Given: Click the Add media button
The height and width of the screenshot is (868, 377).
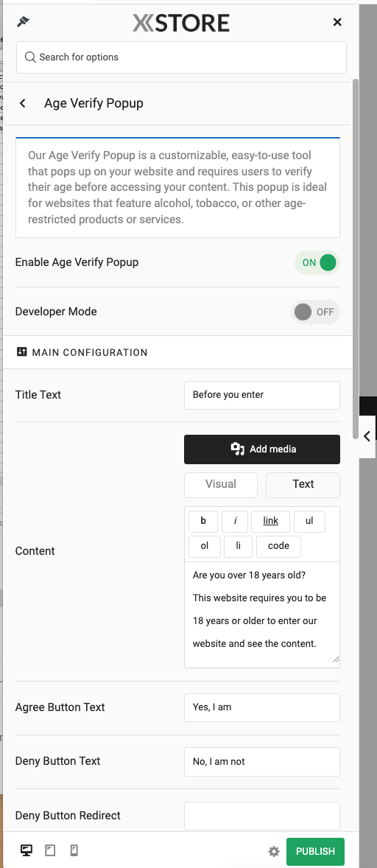Looking at the screenshot, I should (262, 449).
